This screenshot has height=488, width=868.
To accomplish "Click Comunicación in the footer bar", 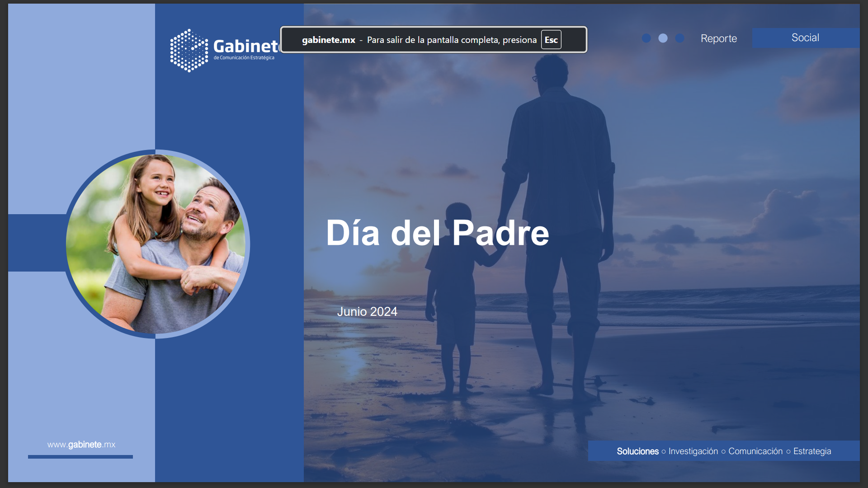I will tap(755, 451).
